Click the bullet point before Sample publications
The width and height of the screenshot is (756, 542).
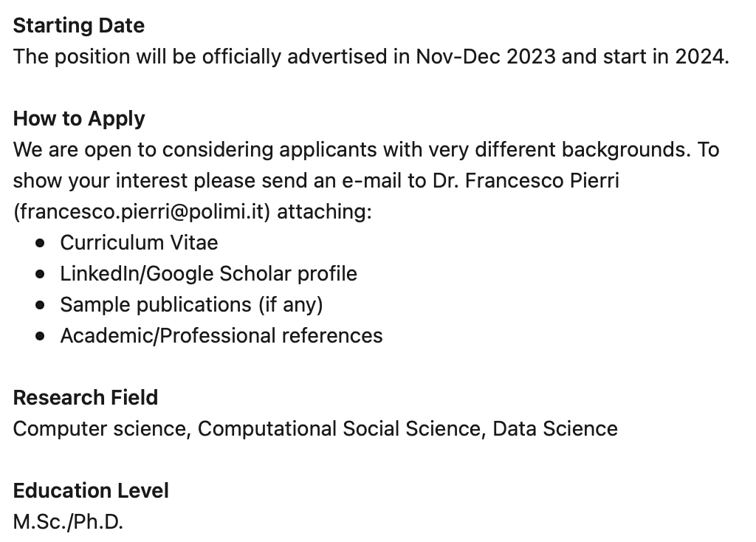click(41, 305)
